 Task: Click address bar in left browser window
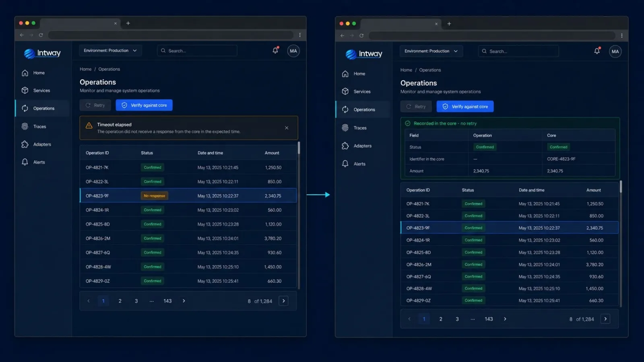[x=171, y=35]
